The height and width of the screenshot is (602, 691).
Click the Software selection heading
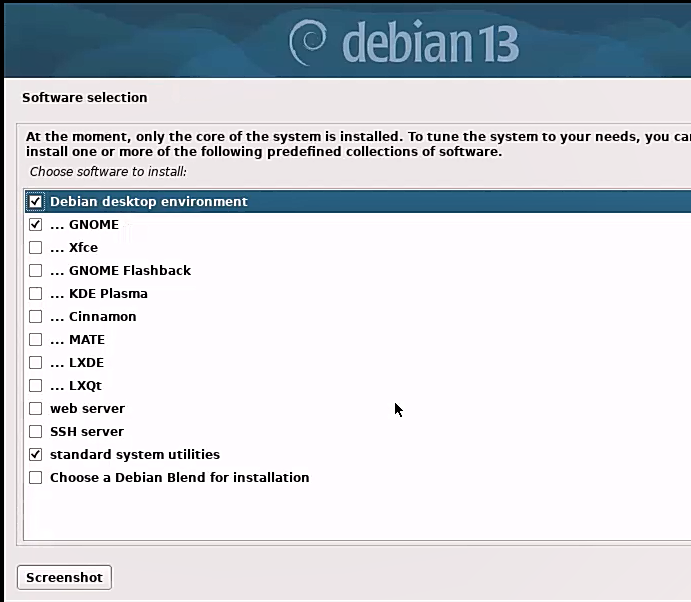[x=84, y=98]
